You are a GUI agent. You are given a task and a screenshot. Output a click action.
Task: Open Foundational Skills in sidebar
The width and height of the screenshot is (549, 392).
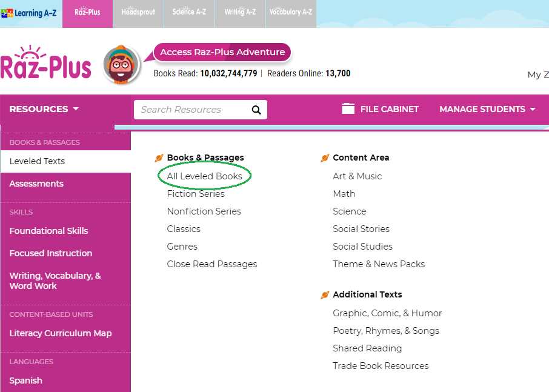click(48, 231)
